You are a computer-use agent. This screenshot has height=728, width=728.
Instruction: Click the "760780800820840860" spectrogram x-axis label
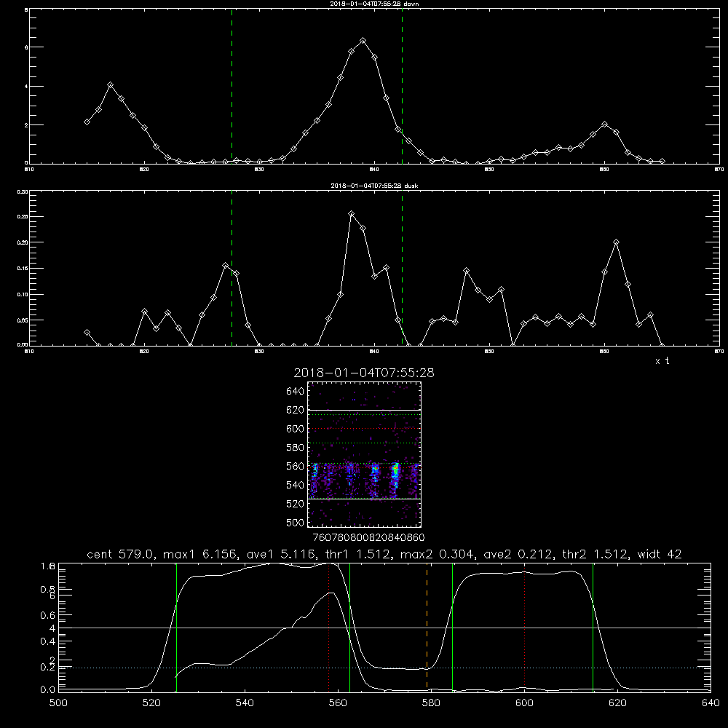tap(368, 537)
